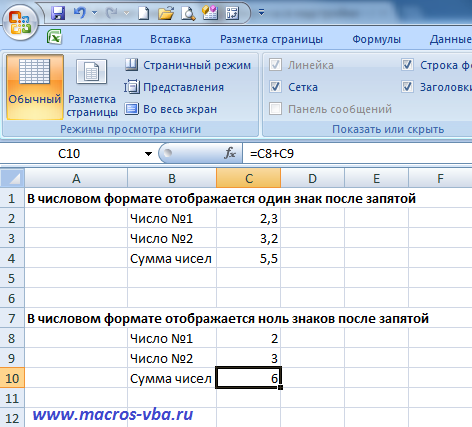Select column D header
The height and width of the screenshot is (427, 472).
(312, 179)
